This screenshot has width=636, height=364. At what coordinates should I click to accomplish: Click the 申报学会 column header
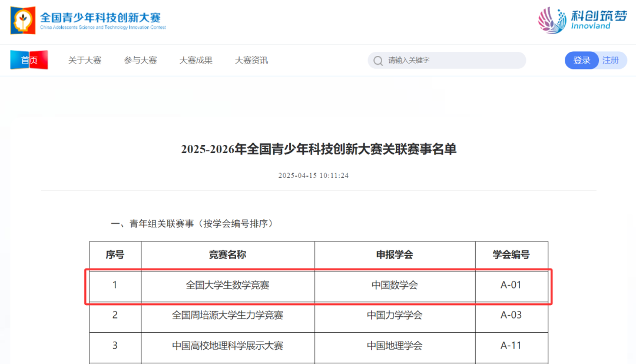395,255
